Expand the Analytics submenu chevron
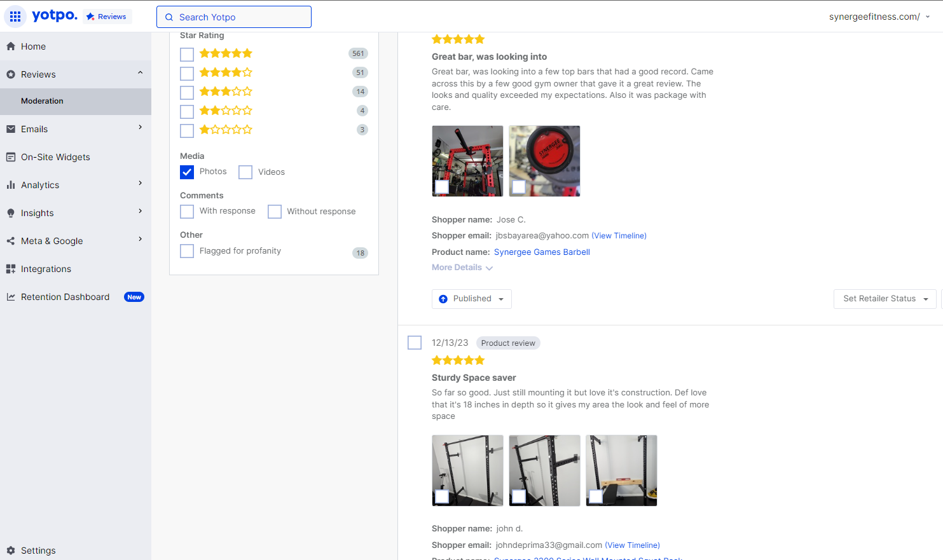 141,184
